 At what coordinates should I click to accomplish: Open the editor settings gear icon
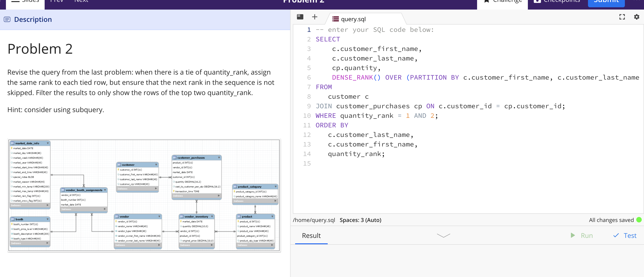coord(636,17)
